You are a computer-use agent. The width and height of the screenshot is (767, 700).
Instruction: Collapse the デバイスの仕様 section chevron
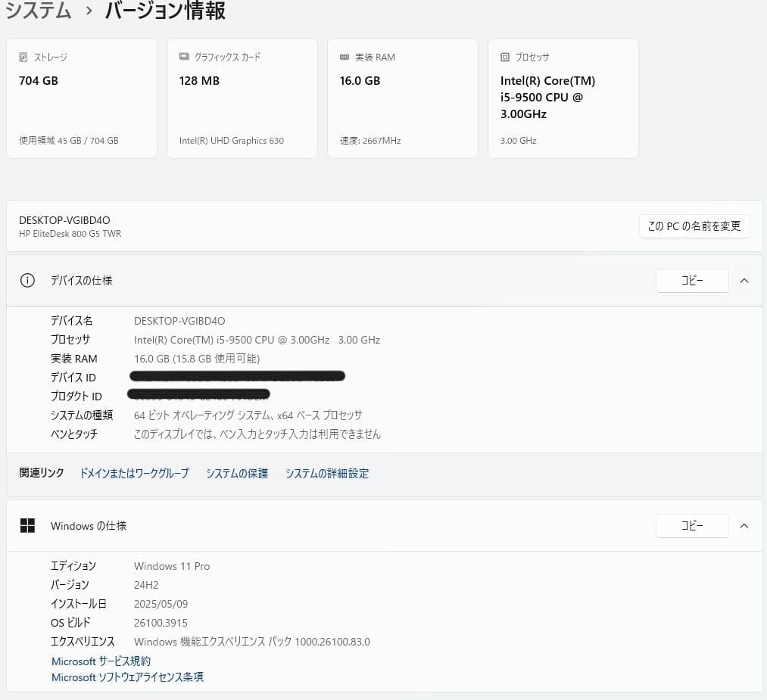point(744,280)
